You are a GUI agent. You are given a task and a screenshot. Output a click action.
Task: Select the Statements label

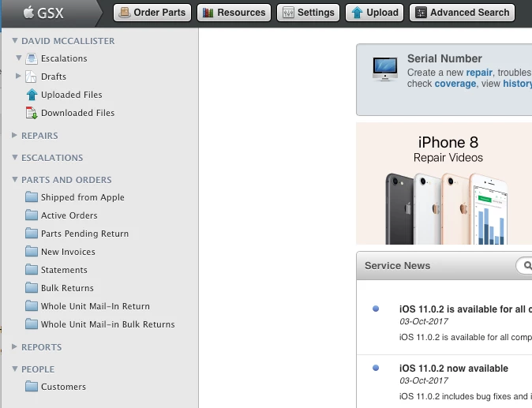[x=64, y=270]
